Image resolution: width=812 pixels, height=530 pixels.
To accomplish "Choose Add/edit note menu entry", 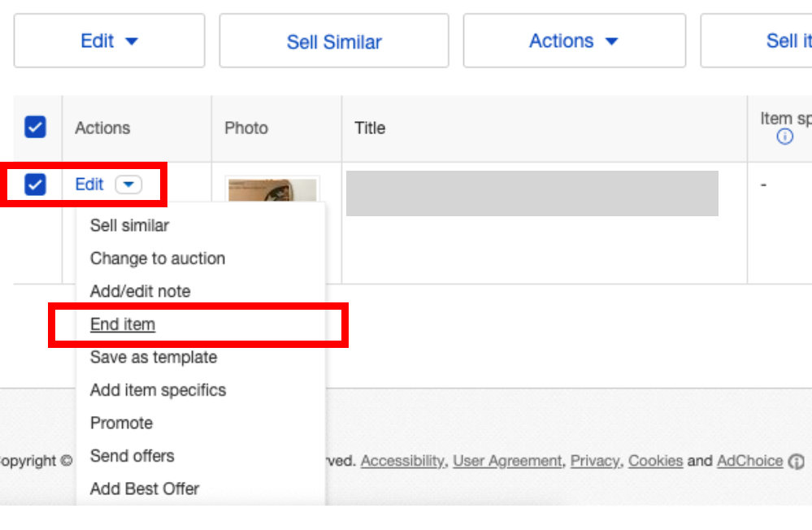I will tap(140, 291).
